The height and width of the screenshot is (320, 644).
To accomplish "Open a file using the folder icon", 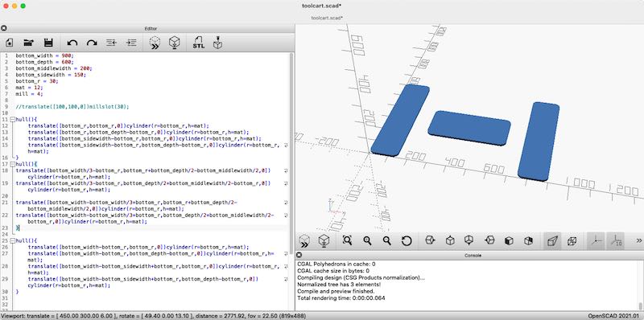I will pyautogui.click(x=29, y=43).
